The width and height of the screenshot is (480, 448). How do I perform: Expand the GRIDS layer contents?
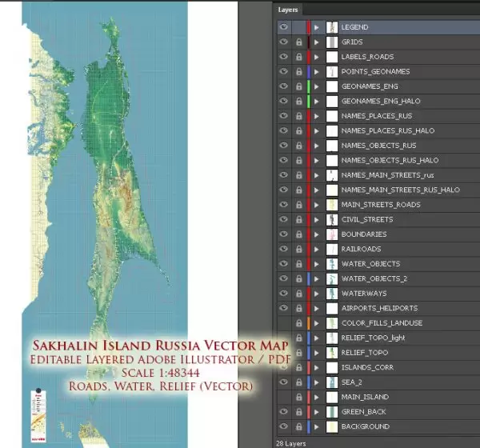point(317,42)
